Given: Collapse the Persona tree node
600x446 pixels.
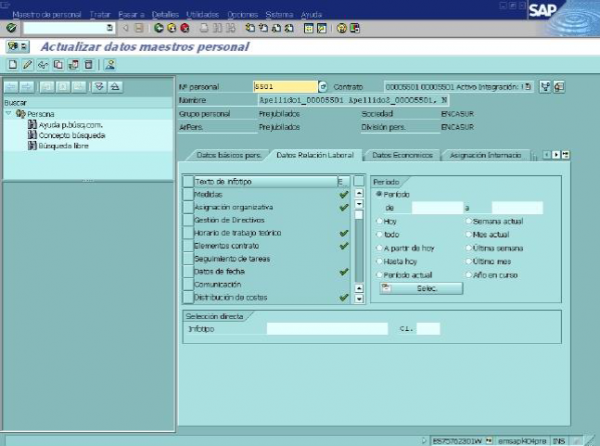Looking at the screenshot, I should (8, 114).
